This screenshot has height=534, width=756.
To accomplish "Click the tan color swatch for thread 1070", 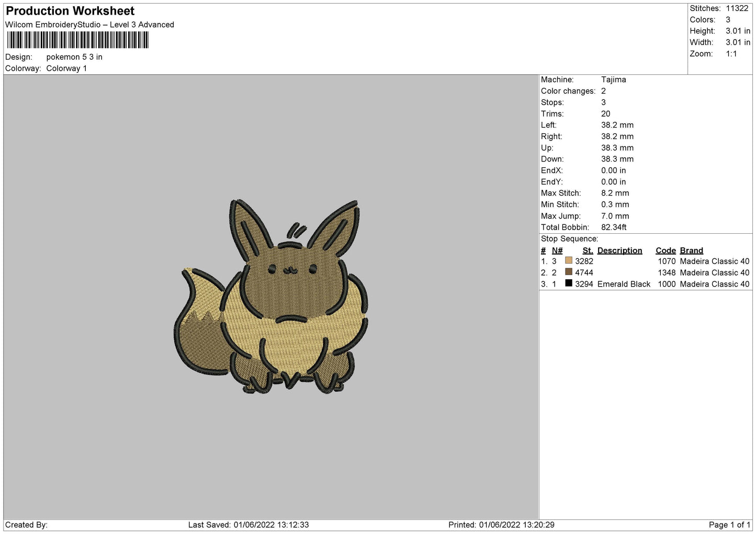I will (x=569, y=260).
